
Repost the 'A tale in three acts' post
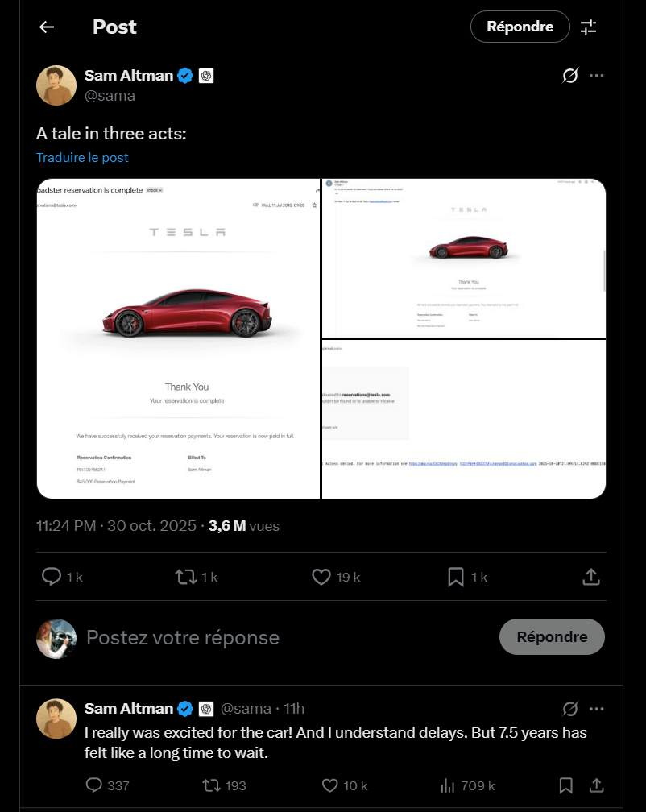tap(186, 577)
